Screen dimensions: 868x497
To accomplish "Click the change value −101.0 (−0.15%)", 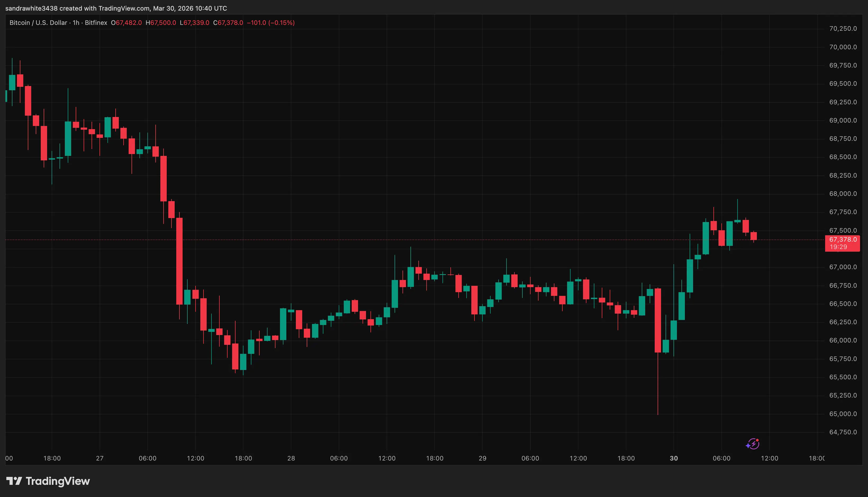I will (x=271, y=23).
